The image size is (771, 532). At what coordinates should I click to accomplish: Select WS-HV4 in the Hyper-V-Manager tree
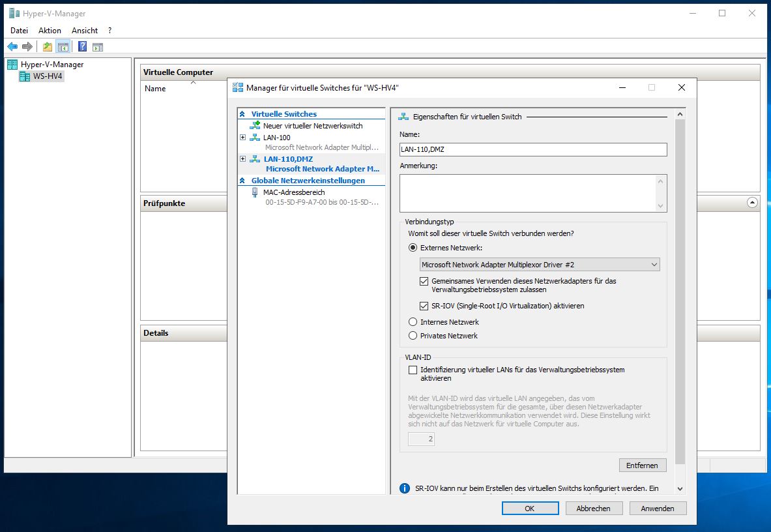(48, 76)
